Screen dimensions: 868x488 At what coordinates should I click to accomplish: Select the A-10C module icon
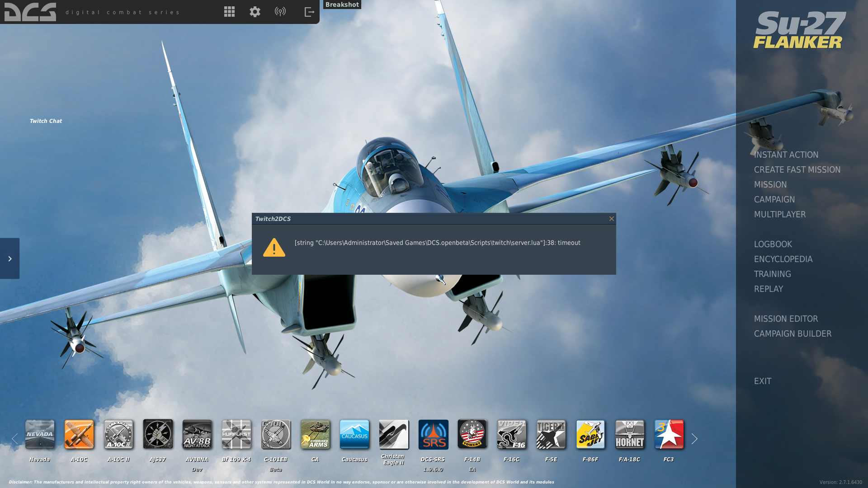coord(79,434)
